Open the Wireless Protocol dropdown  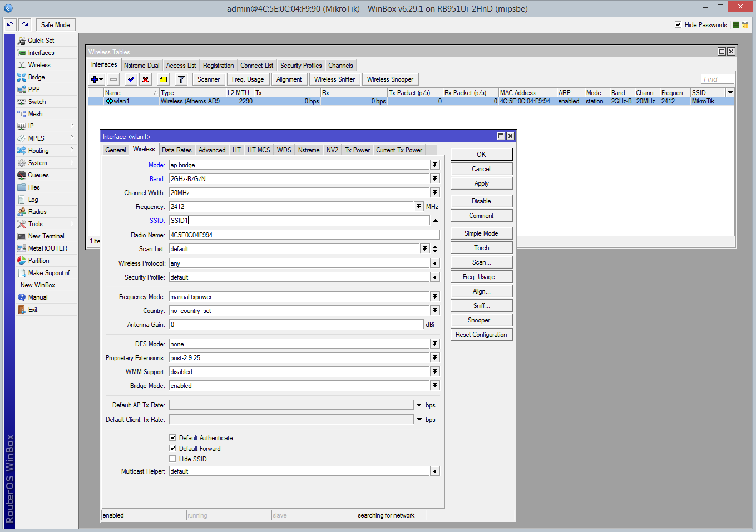(435, 263)
